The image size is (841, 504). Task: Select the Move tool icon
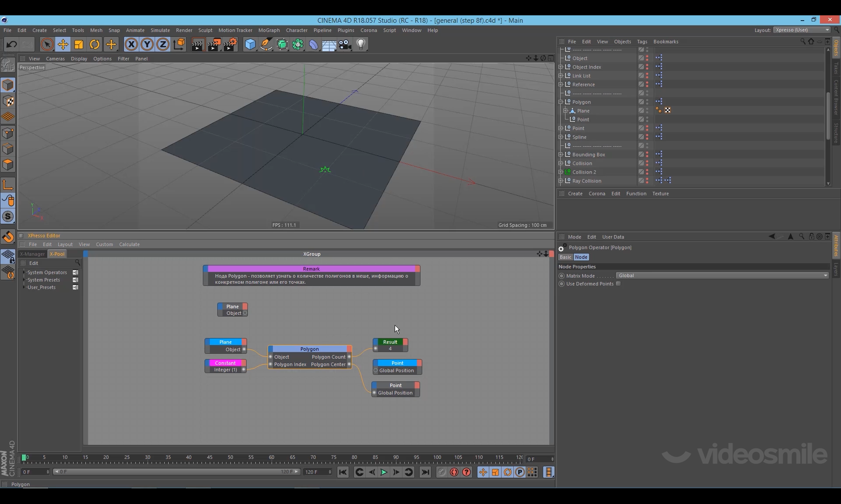[63, 44]
